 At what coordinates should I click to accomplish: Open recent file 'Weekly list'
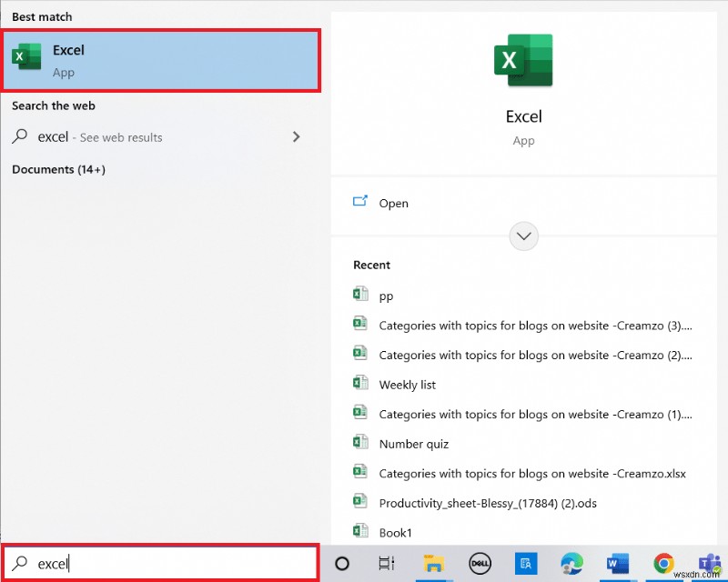(407, 385)
